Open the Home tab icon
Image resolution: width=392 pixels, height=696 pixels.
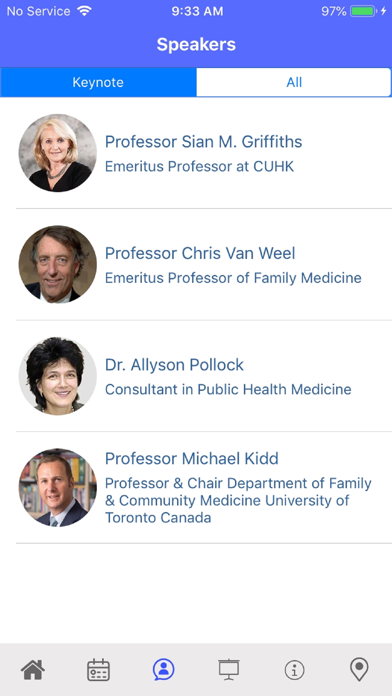(33, 669)
